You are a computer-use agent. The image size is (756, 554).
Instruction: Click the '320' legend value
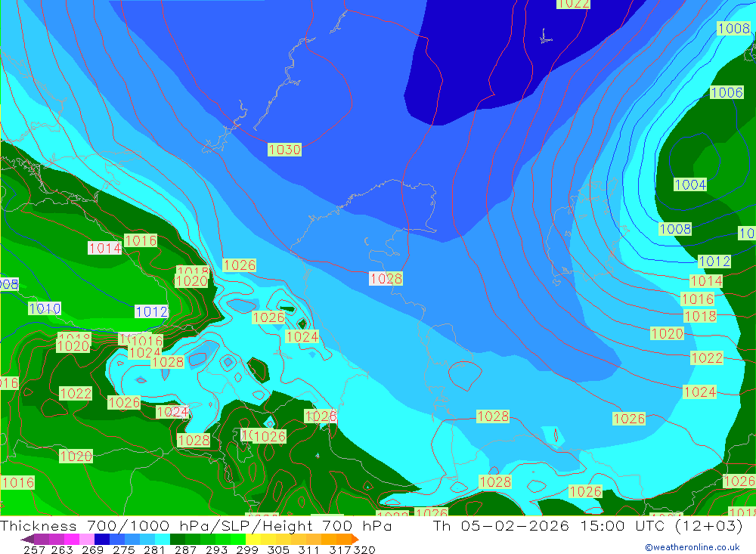pos(364,549)
